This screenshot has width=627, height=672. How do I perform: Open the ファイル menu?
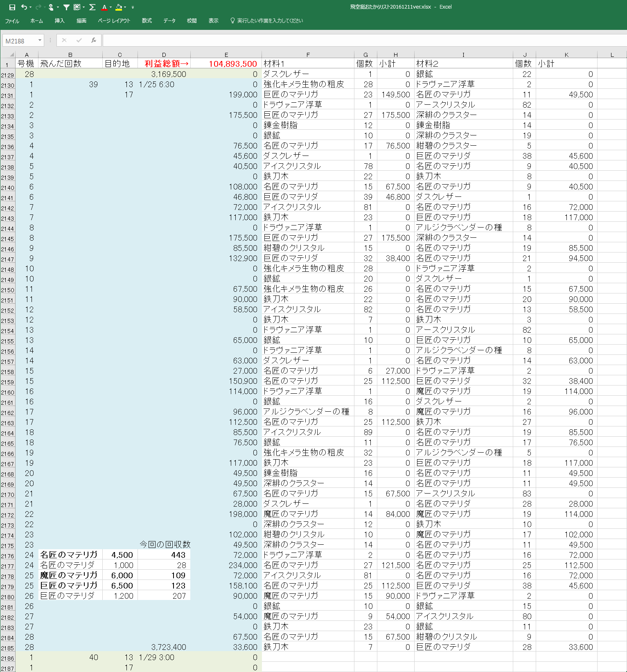(12, 20)
